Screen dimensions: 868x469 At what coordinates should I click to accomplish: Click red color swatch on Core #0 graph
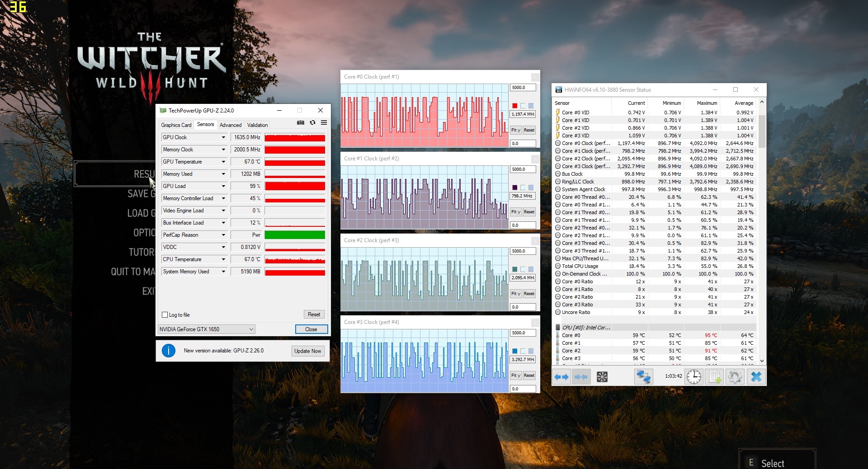514,106
